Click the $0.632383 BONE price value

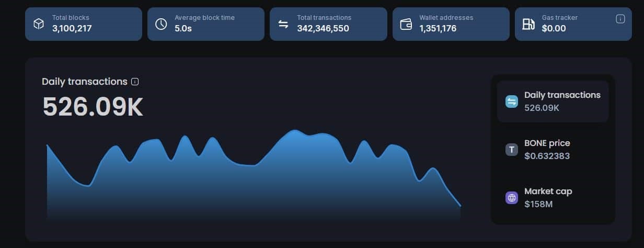(x=547, y=156)
